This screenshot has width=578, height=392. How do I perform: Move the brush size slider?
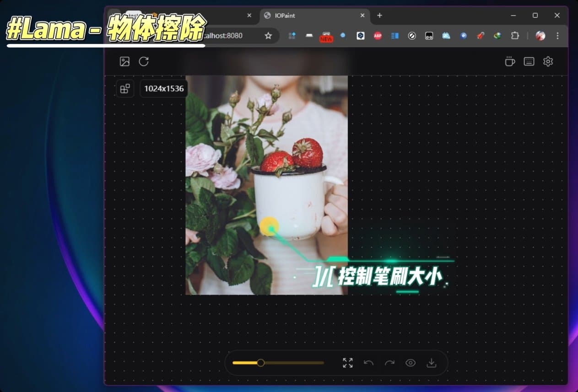pyautogui.click(x=261, y=362)
